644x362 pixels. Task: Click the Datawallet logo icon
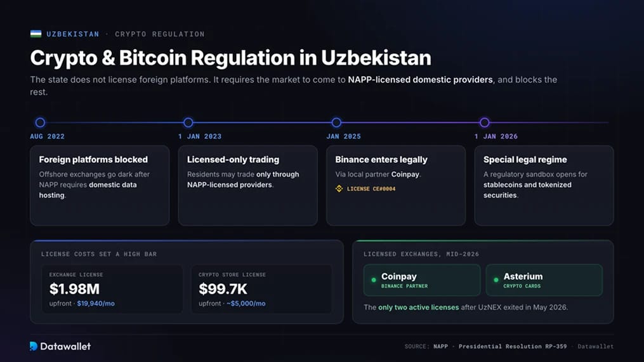[33, 346]
